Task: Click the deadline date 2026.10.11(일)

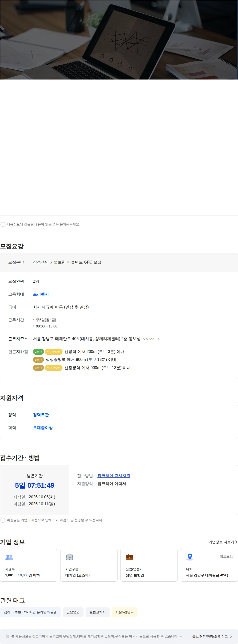Action: pyautogui.click(x=42, y=504)
